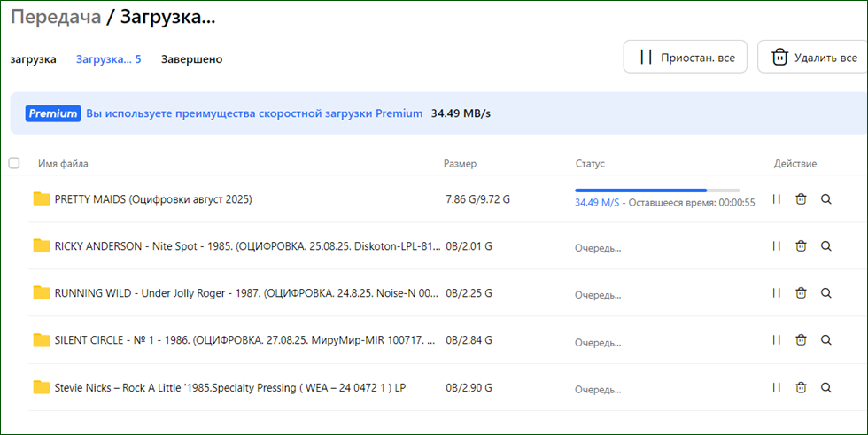868x435 pixels.
Task: Pause the RUNNING WILD queued download
Action: pyautogui.click(x=777, y=292)
